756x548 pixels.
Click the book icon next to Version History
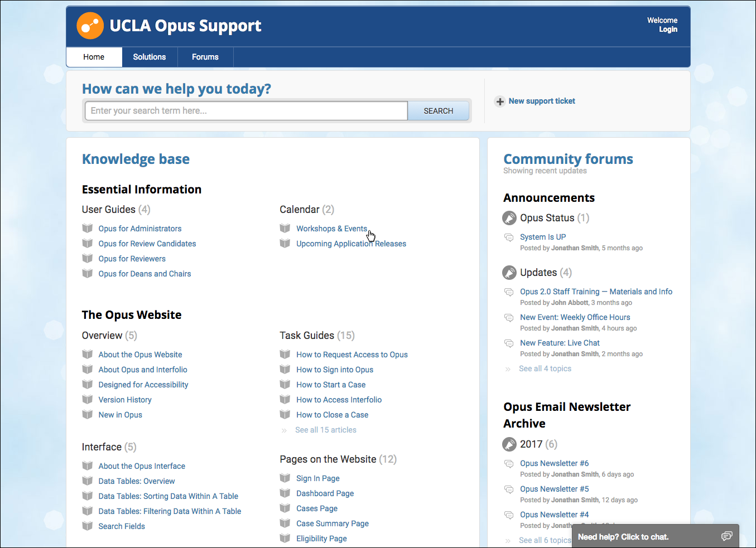click(88, 399)
